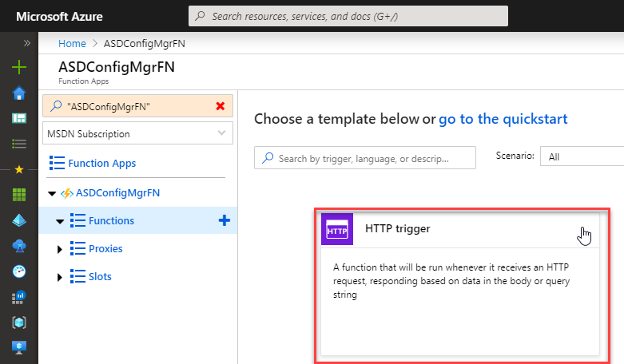Screen dimensions: 624x364
Task: Expand the Slots tree node
Action: pos(60,277)
